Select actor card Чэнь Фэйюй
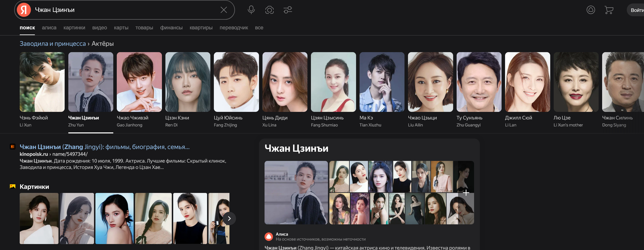 click(42, 82)
